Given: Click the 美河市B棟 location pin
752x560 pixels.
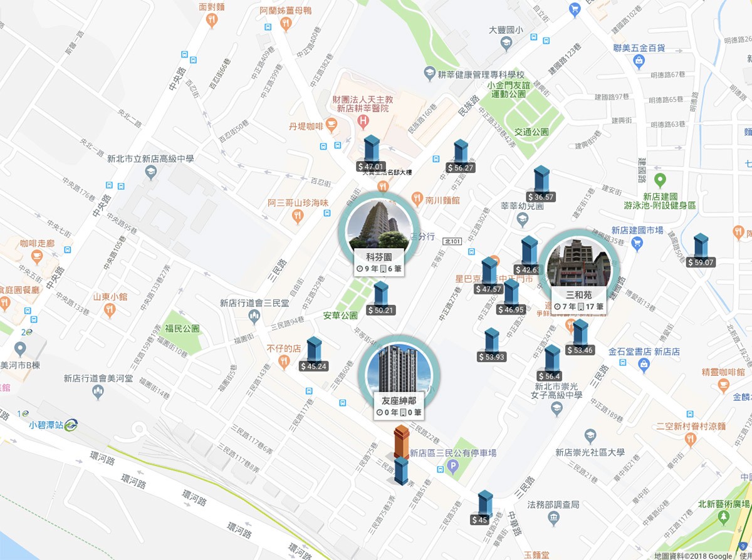Looking at the screenshot, I should pyautogui.click(x=20, y=348).
